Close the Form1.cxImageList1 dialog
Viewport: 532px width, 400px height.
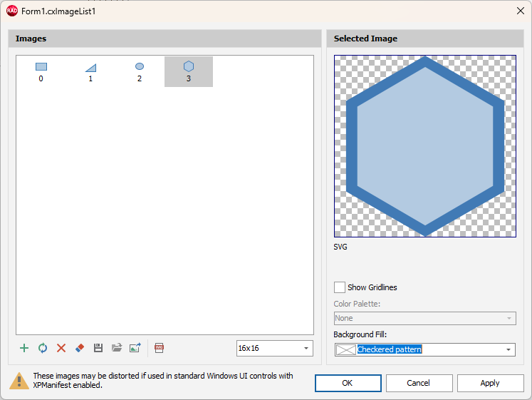pyautogui.click(x=521, y=11)
